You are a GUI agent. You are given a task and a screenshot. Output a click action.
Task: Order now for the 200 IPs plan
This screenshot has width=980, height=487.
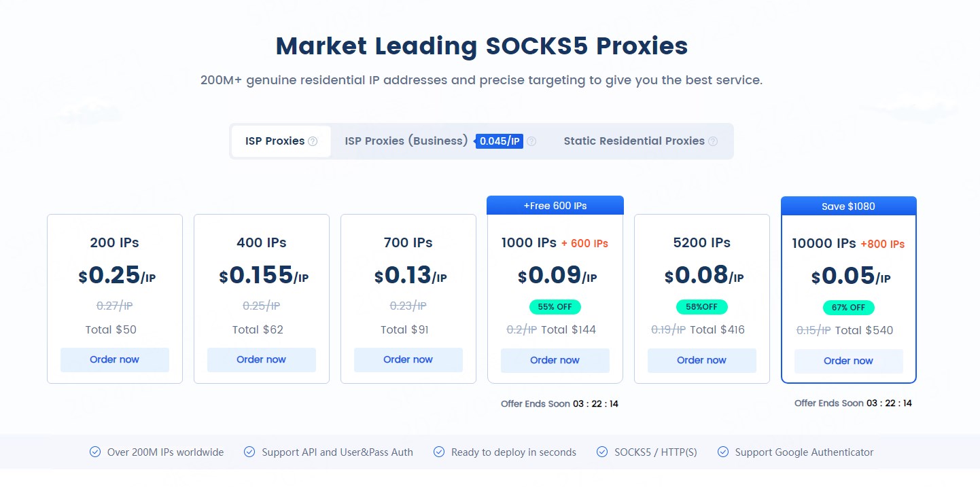(x=114, y=360)
